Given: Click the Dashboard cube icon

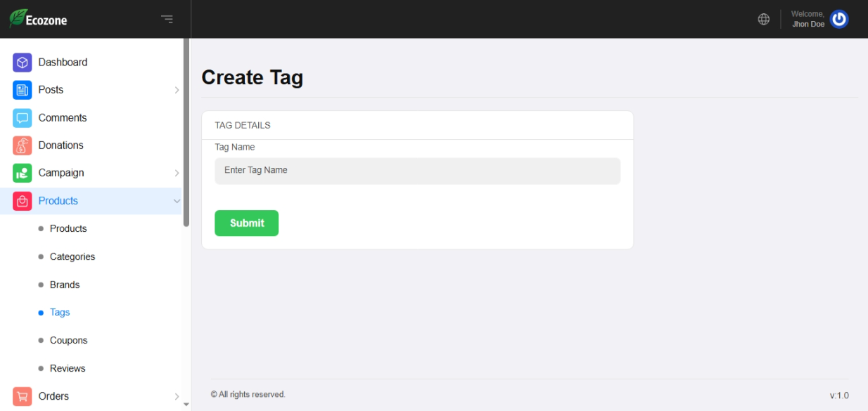Looking at the screenshot, I should [x=23, y=63].
